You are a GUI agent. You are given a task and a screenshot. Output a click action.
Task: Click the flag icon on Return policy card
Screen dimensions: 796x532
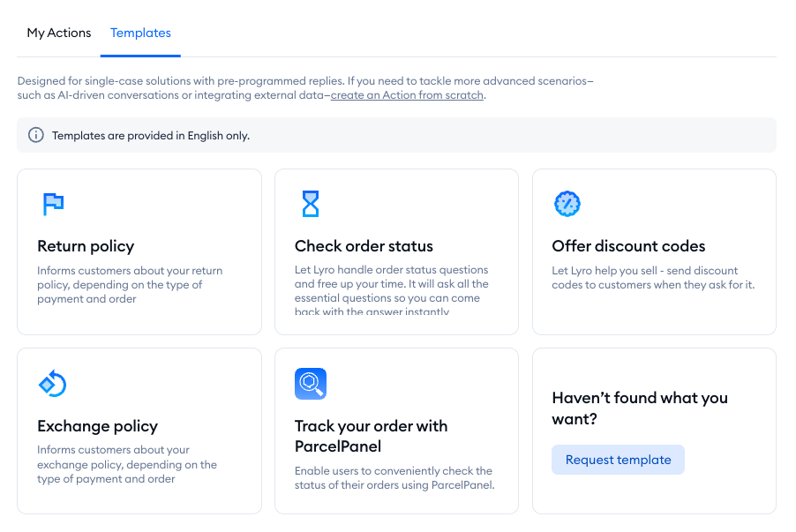click(53, 204)
